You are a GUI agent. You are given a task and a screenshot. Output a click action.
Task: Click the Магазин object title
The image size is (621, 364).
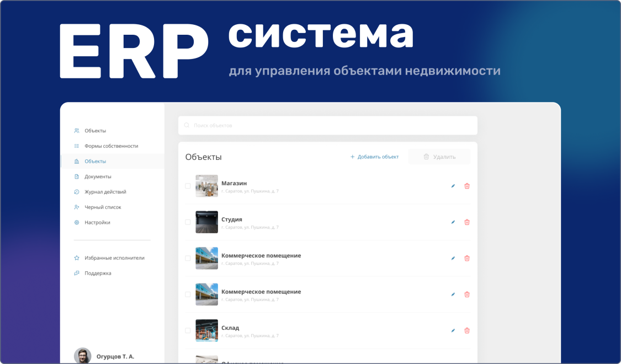pyautogui.click(x=234, y=183)
